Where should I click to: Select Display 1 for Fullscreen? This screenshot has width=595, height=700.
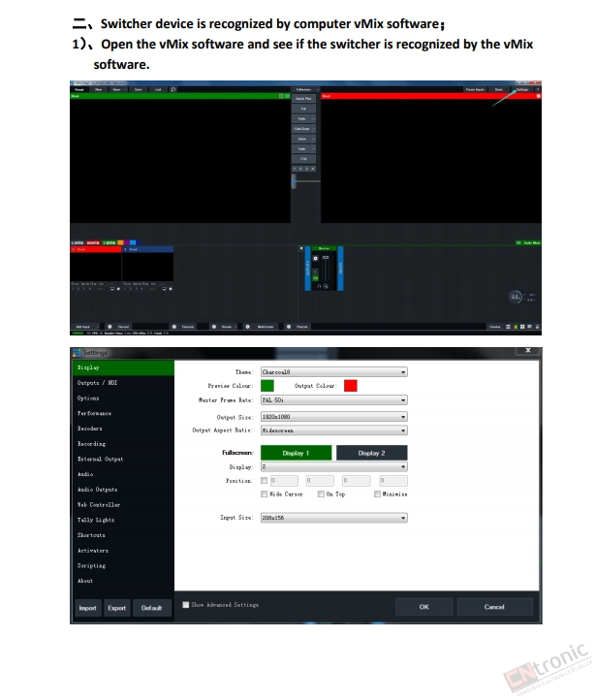[296, 453]
